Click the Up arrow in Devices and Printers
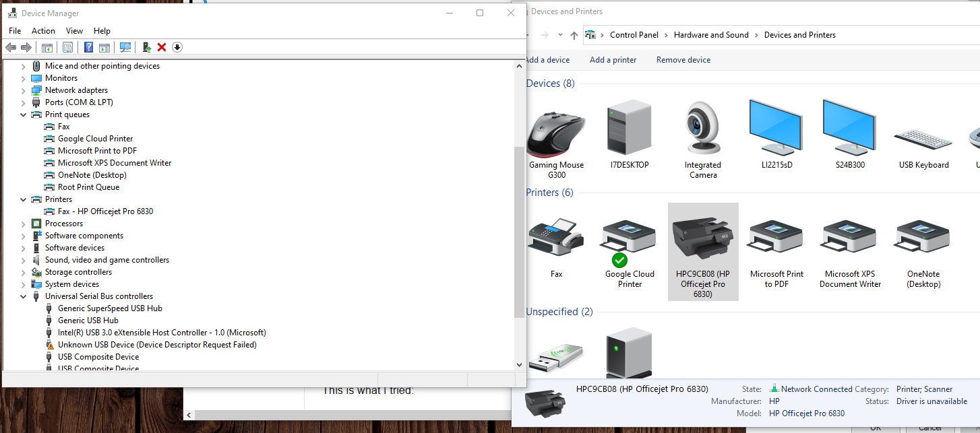This screenshot has height=433, width=980. (x=574, y=35)
